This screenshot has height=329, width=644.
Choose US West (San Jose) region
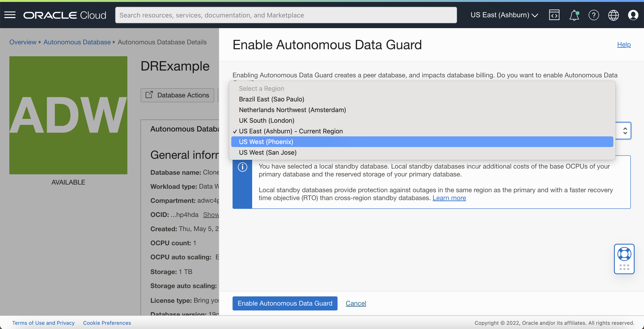[x=267, y=153]
